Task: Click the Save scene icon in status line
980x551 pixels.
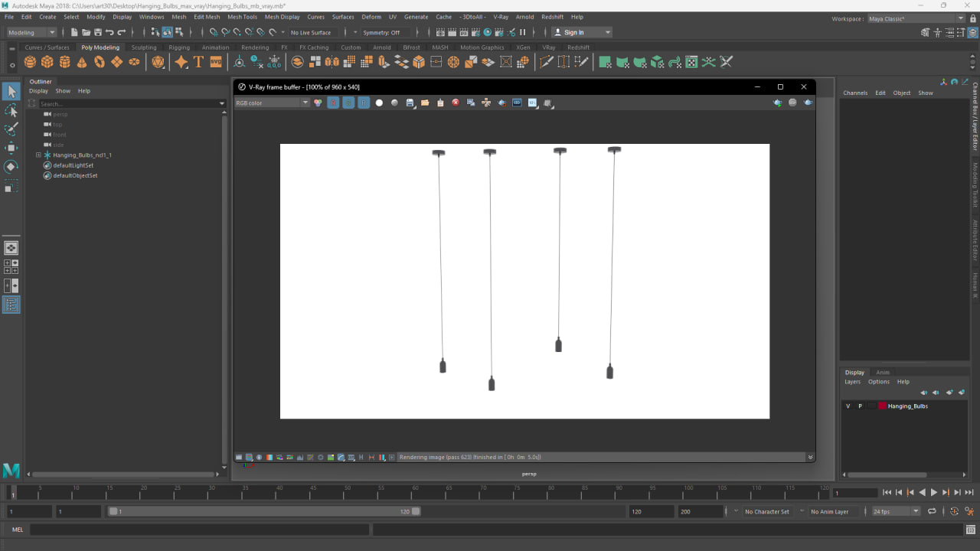Action: pos(98,32)
